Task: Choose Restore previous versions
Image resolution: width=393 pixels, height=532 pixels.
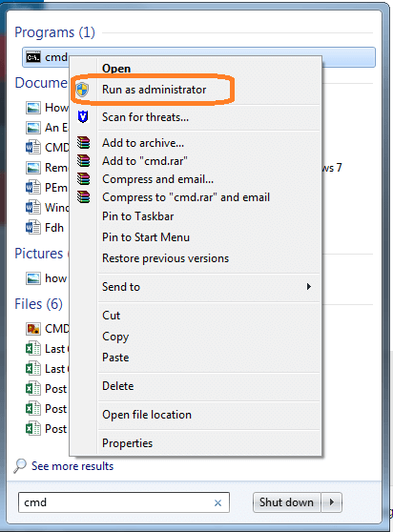Action: (x=166, y=258)
